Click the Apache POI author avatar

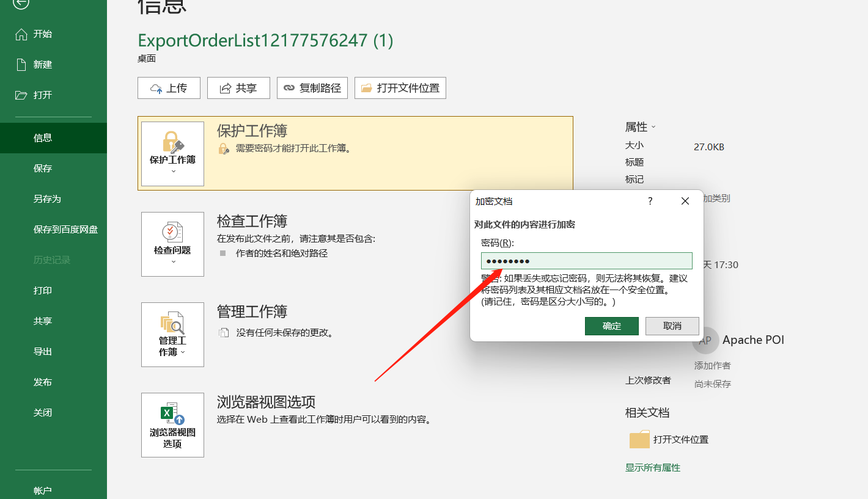pyautogui.click(x=705, y=341)
